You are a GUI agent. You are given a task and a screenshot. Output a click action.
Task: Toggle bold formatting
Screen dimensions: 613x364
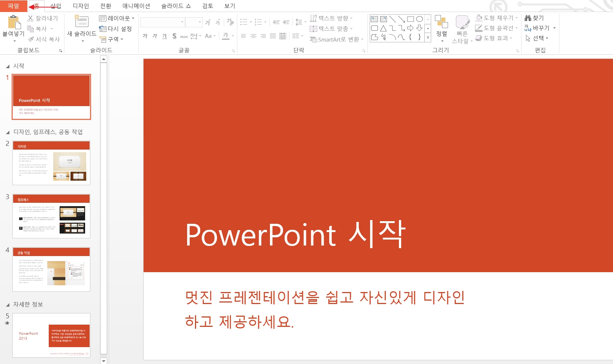[145, 36]
